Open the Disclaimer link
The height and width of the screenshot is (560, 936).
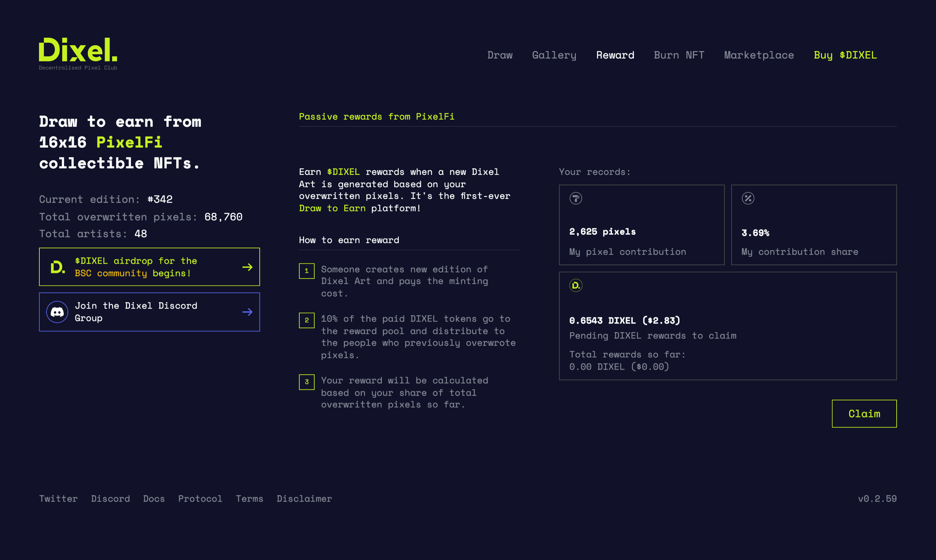pyautogui.click(x=304, y=498)
